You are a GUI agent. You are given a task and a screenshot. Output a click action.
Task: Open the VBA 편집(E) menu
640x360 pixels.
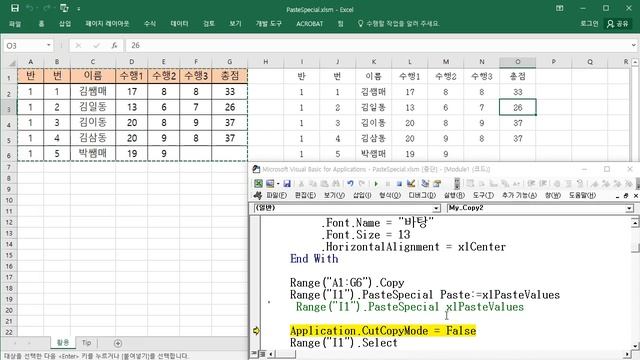click(x=305, y=196)
